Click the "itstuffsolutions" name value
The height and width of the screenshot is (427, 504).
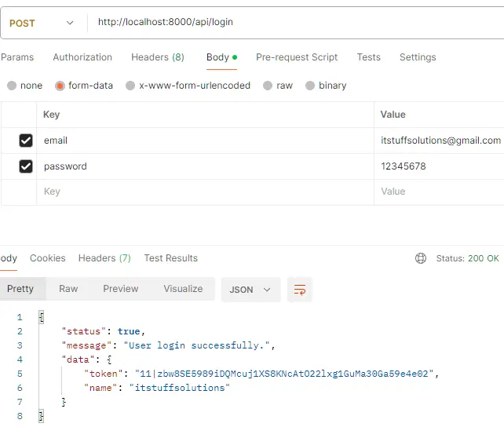click(x=179, y=388)
